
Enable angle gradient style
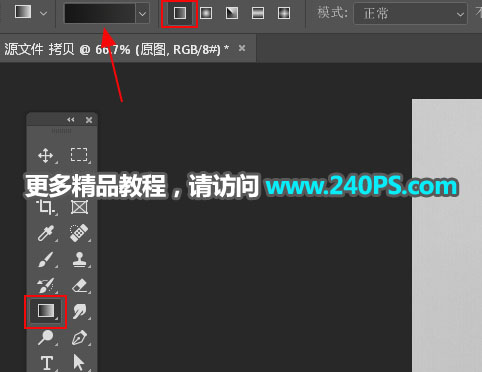(232, 13)
